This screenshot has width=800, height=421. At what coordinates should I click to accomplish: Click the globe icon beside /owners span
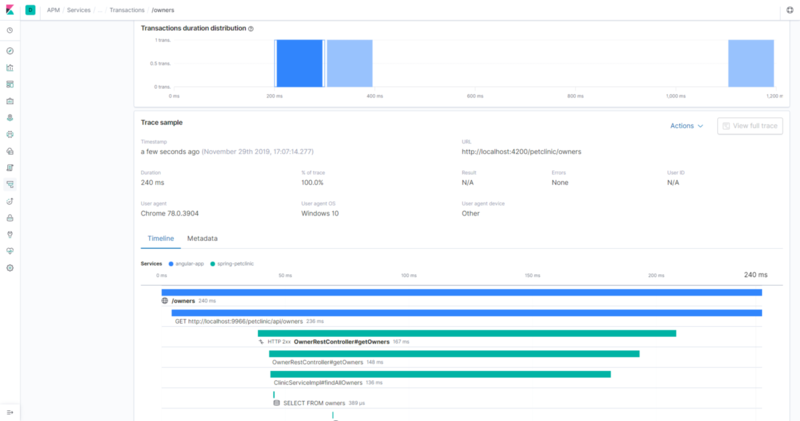click(x=165, y=301)
